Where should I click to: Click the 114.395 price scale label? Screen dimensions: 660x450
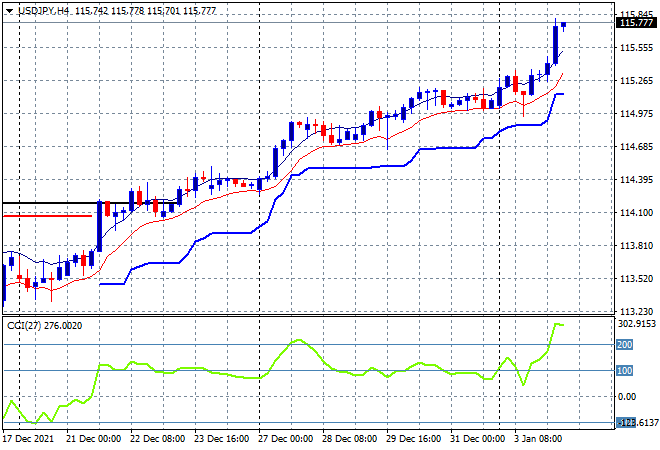(x=636, y=180)
